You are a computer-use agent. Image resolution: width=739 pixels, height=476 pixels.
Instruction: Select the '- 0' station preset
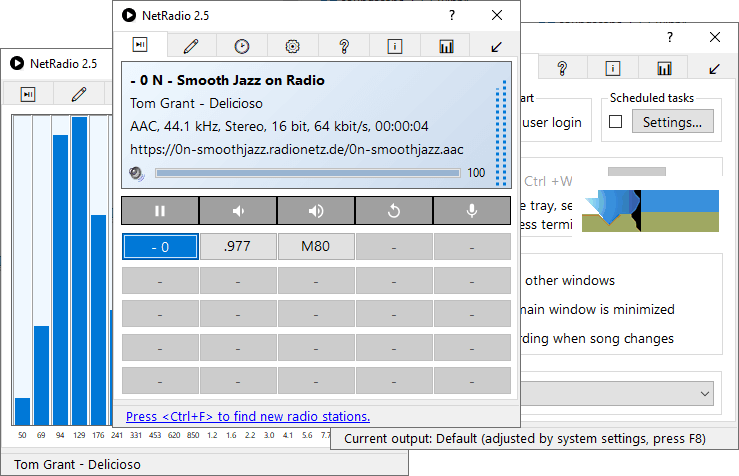pyautogui.click(x=160, y=246)
